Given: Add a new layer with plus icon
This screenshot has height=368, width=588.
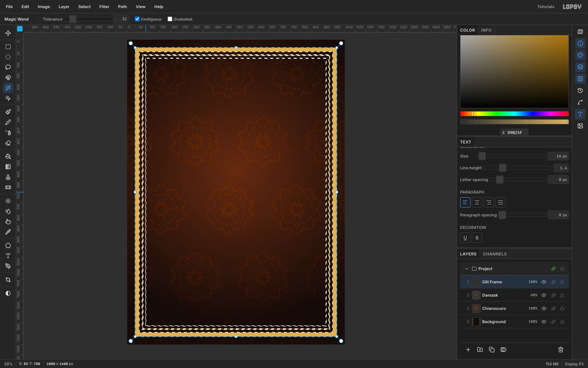Looking at the screenshot, I should coord(468,350).
